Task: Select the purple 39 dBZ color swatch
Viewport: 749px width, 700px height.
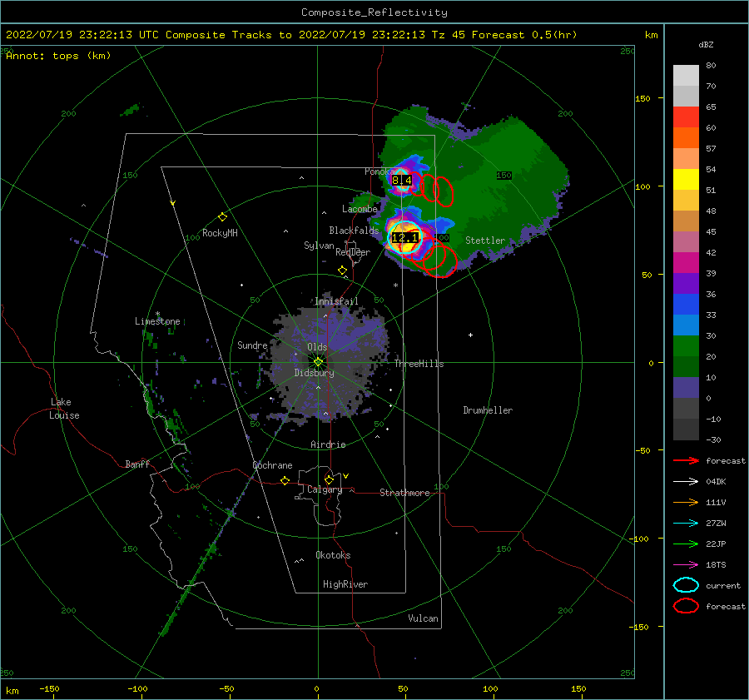Action: (x=686, y=283)
